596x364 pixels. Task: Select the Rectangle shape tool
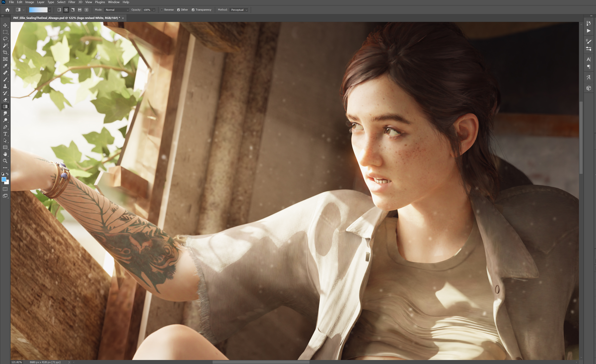(x=5, y=147)
